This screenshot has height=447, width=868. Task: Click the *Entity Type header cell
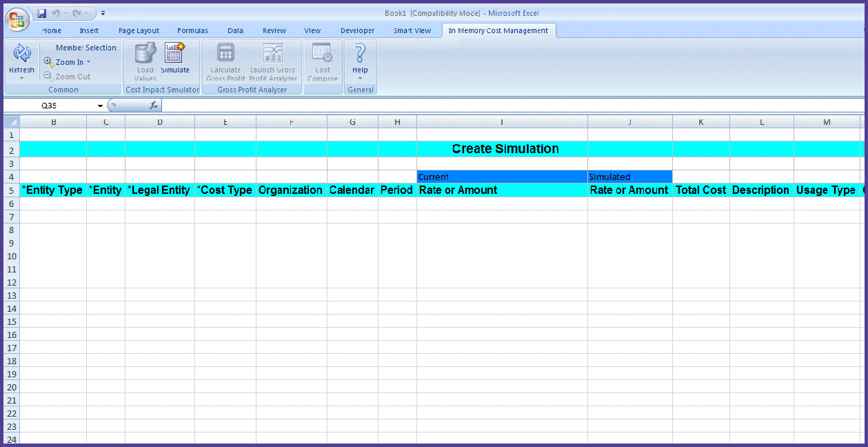54,190
